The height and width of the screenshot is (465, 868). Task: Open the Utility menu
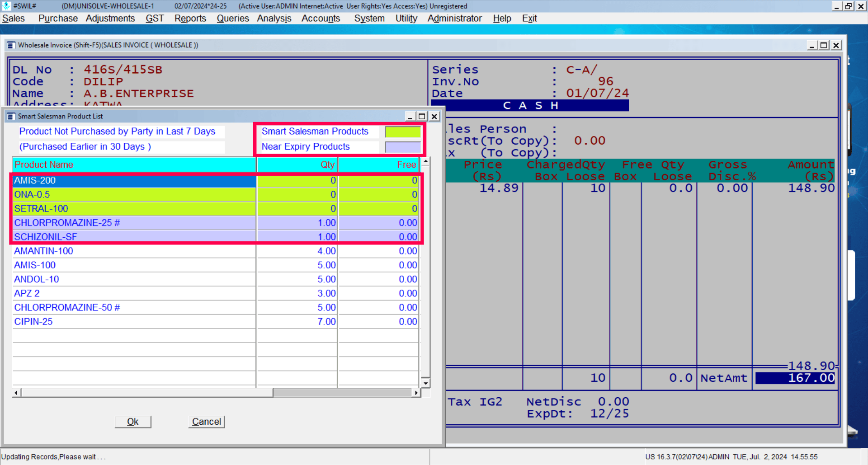click(406, 19)
